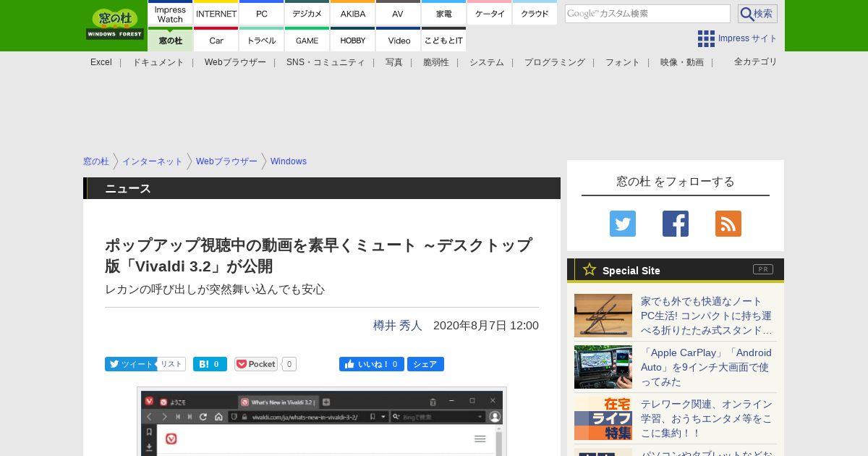Open the 全カテゴリ link
The width and height of the screenshot is (868, 456).
tap(756, 62)
